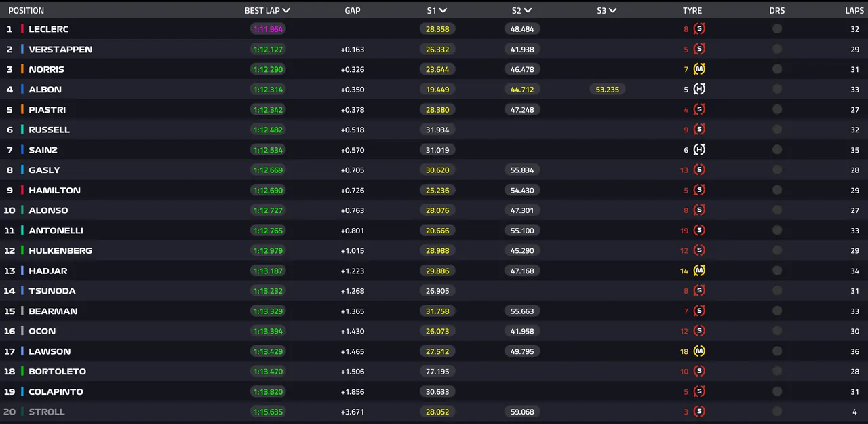
Task: Click Albon's S3 time 53.235
Action: coord(607,90)
